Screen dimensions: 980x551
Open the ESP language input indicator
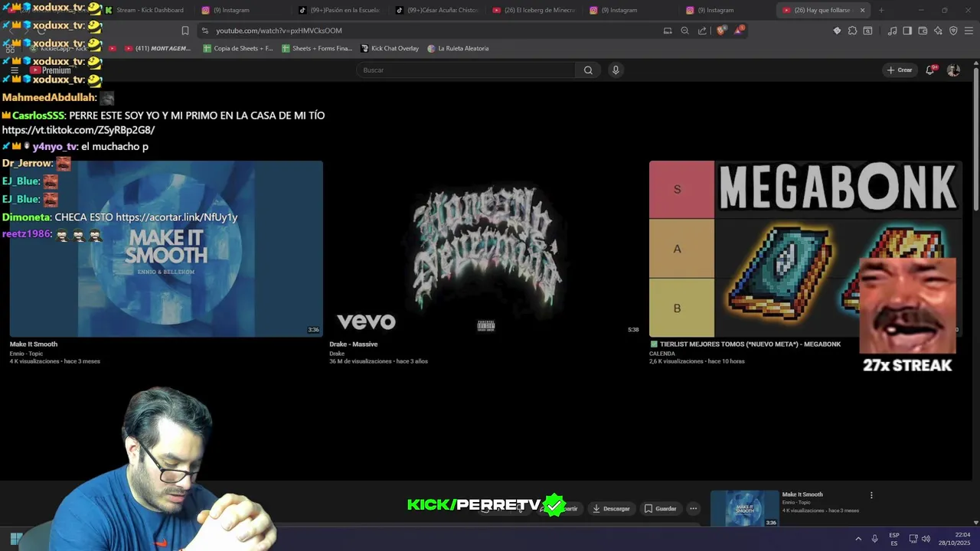(x=894, y=539)
